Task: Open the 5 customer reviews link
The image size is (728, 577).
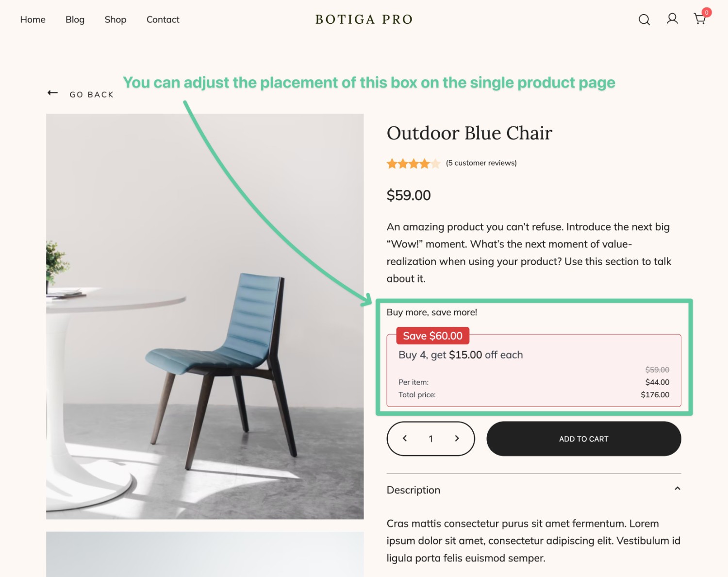Action: pos(481,163)
